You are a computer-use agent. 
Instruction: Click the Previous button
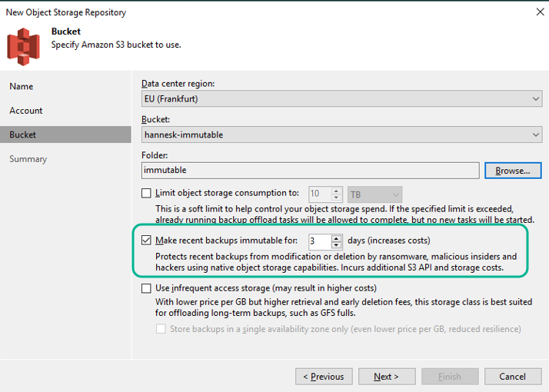tap(324, 377)
